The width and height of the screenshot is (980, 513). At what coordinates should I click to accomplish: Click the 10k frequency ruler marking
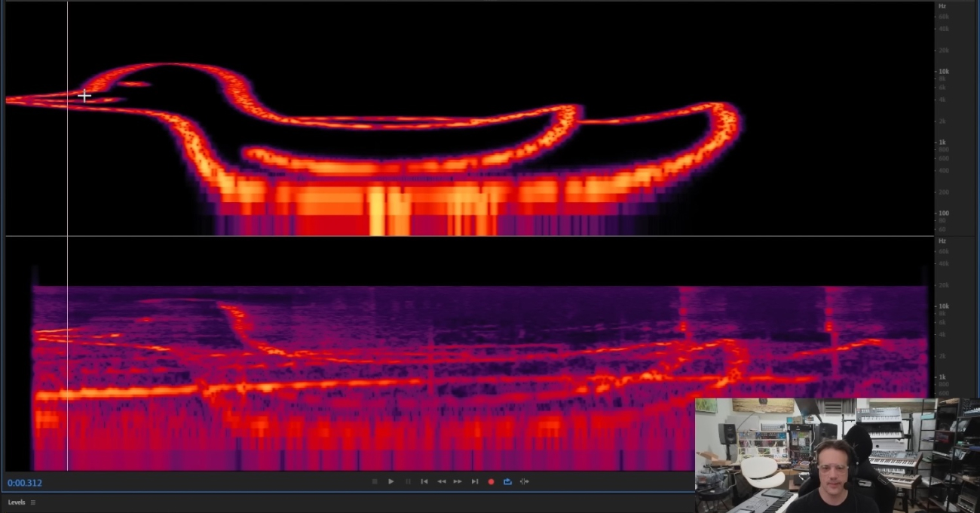[943, 71]
